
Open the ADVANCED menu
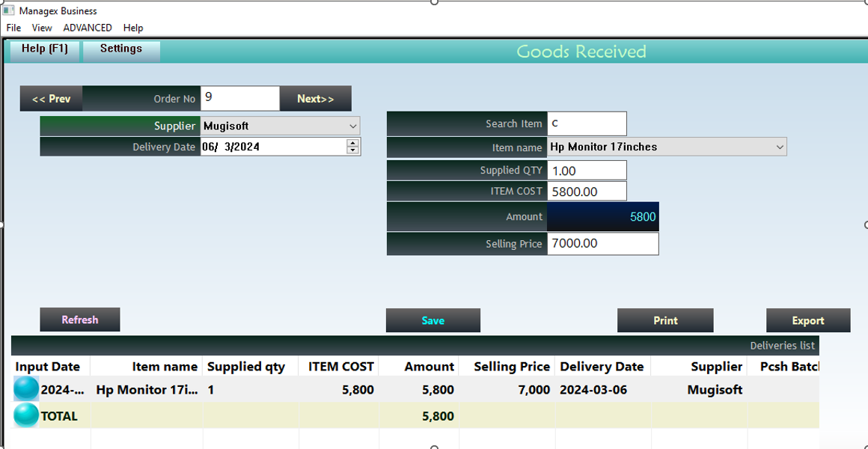(x=88, y=28)
